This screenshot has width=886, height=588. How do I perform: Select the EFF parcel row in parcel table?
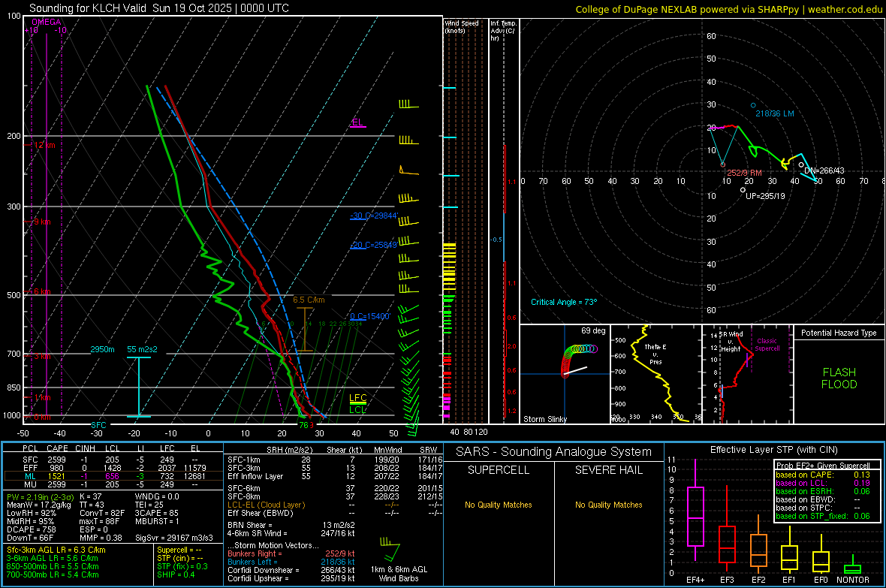click(x=113, y=468)
